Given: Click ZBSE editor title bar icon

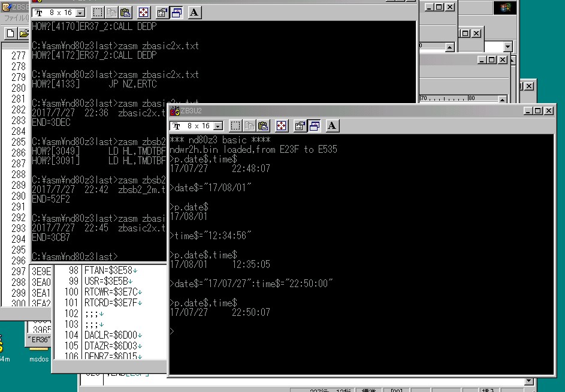Looking at the screenshot, I should click(6, 7).
